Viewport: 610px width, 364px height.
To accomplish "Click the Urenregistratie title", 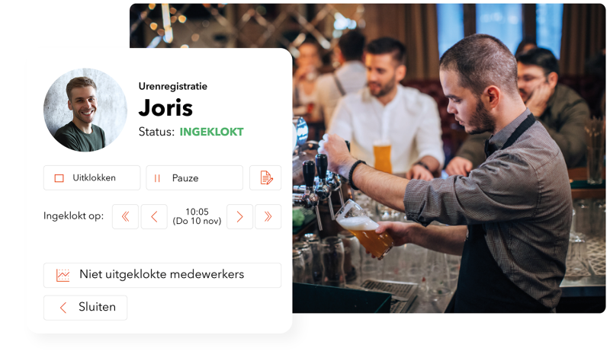I will coord(173,86).
